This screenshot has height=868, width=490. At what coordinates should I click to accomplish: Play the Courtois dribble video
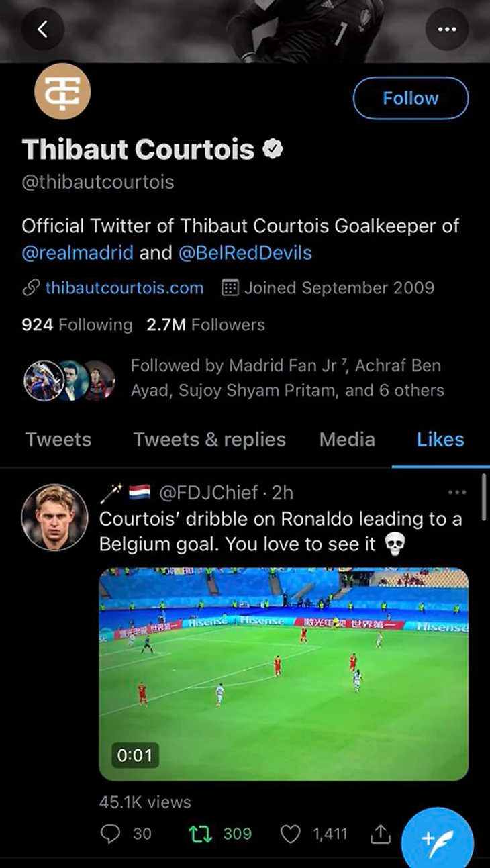click(283, 674)
